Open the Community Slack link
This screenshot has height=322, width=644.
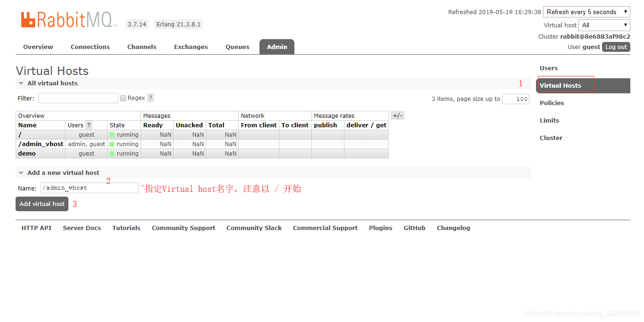tap(254, 228)
